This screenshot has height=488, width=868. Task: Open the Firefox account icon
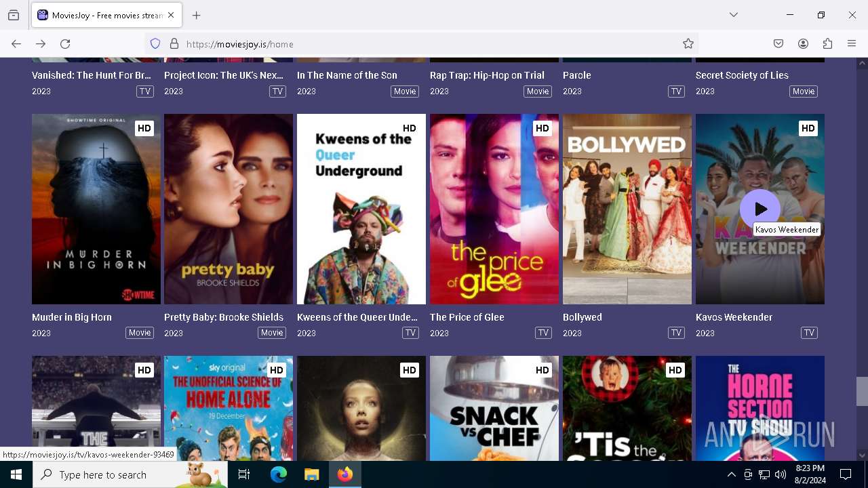coord(803,44)
